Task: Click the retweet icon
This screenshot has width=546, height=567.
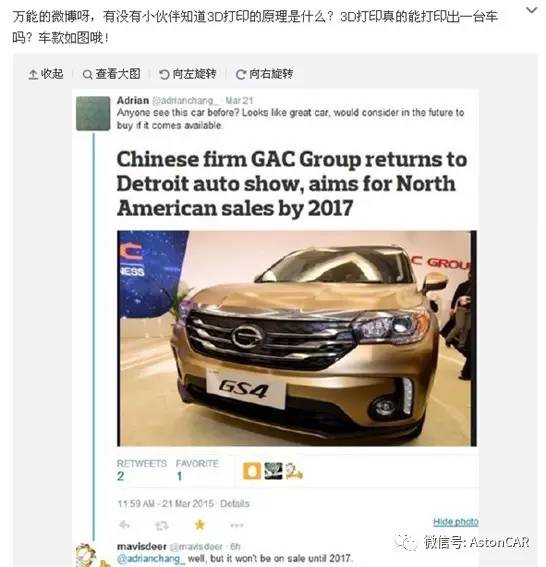Action: tap(162, 525)
